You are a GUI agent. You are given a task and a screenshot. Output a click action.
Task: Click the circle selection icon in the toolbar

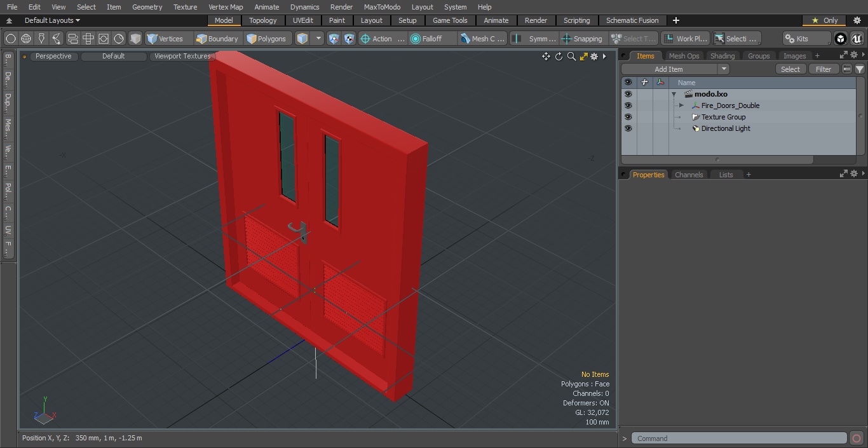pyautogui.click(x=11, y=39)
